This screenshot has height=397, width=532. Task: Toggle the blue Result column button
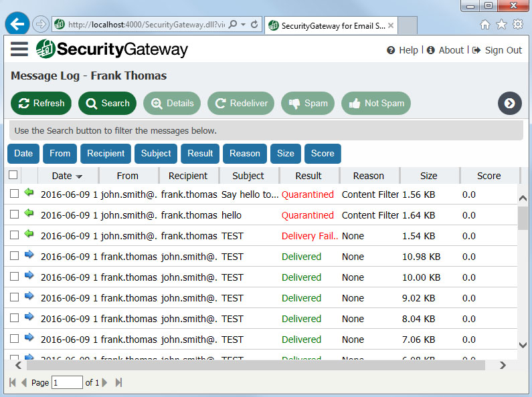[200, 154]
